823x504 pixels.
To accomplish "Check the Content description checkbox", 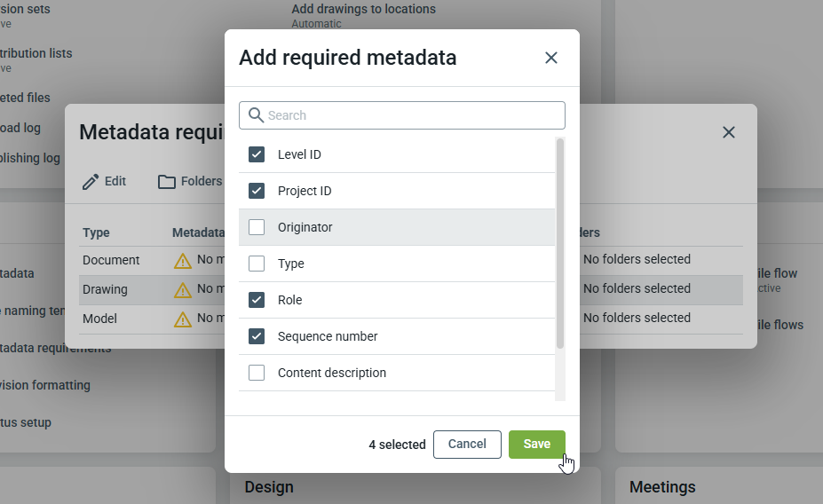I will click(x=257, y=373).
